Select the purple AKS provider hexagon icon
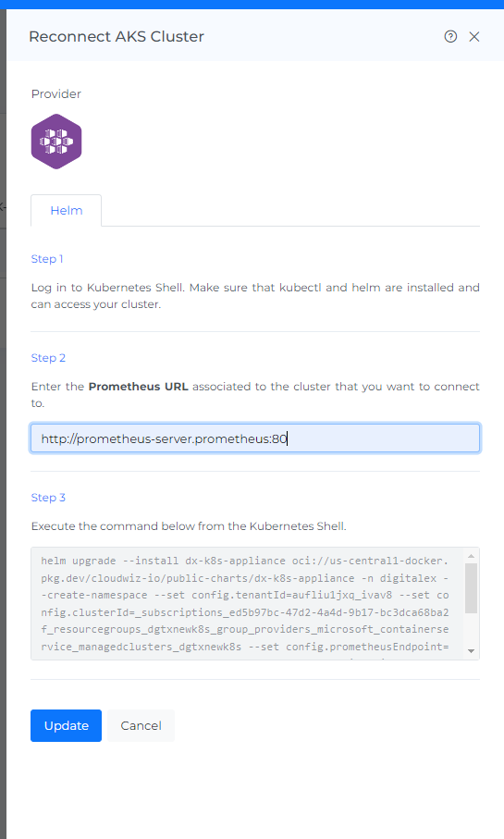Image resolution: width=504 pixels, height=839 pixels. 56,142
